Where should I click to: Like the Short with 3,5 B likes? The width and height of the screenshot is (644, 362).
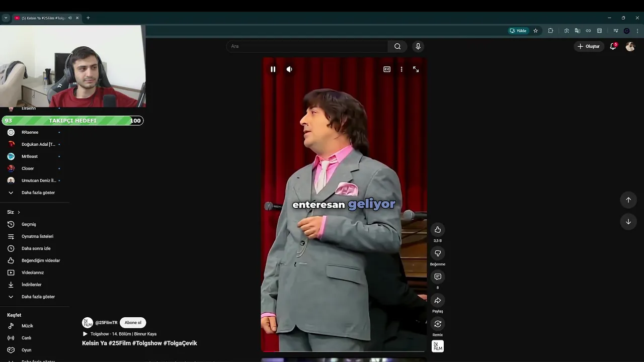point(438,230)
